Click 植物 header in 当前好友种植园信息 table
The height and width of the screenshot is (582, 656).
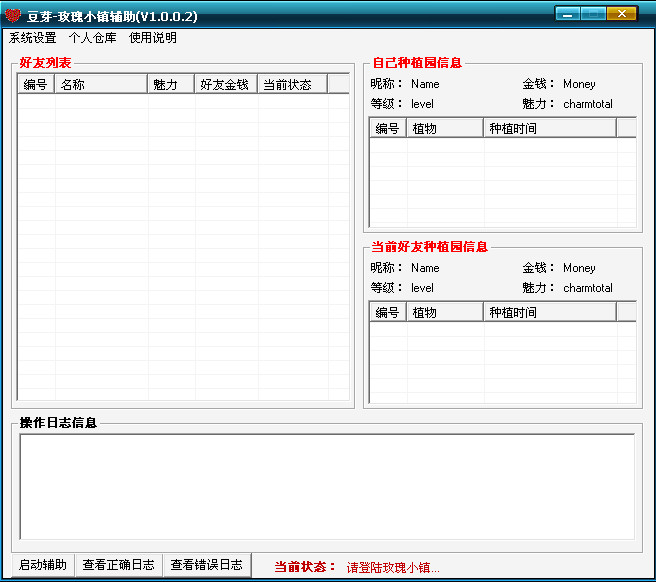coord(444,312)
